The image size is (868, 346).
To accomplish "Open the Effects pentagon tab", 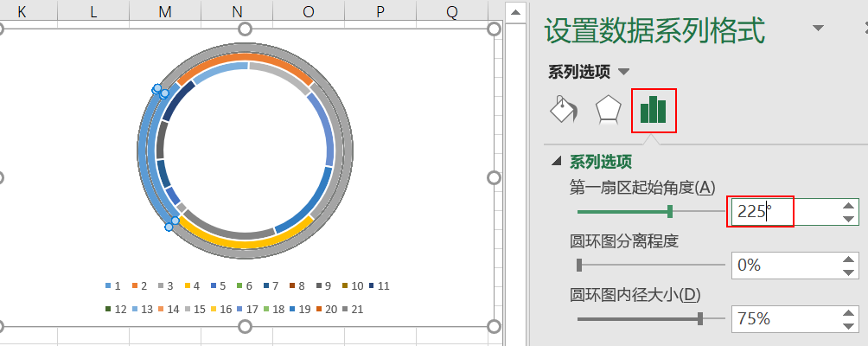I will (x=608, y=109).
